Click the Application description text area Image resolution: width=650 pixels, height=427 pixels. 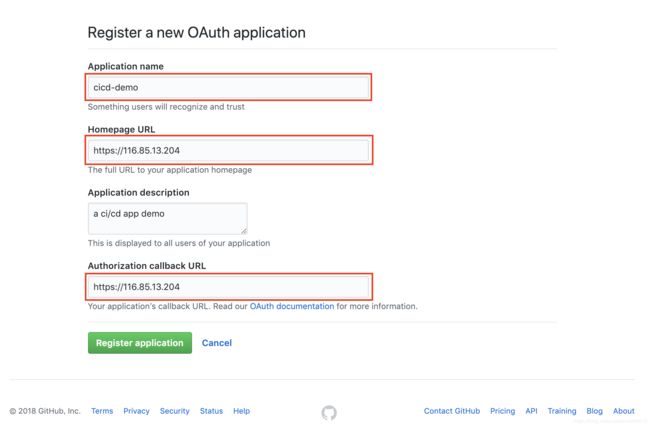167,218
